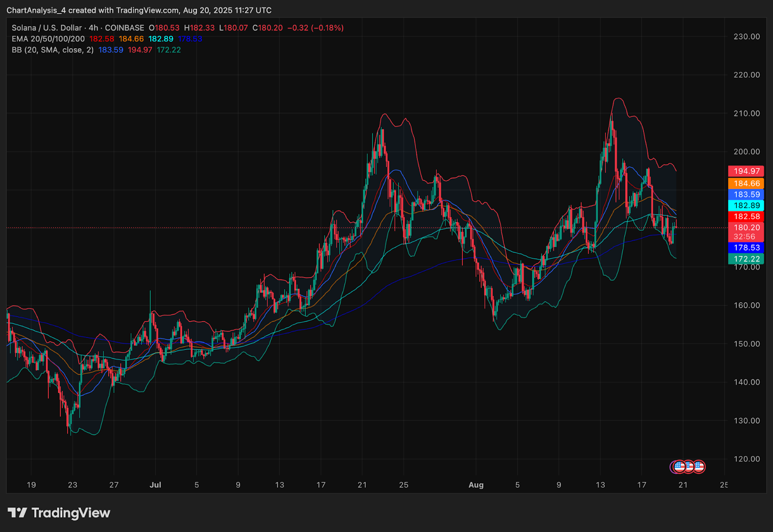This screenshot has width=773, height=532.
Task: Click the red 194.97 upper band price label
Action: click(x=746, y=171)
